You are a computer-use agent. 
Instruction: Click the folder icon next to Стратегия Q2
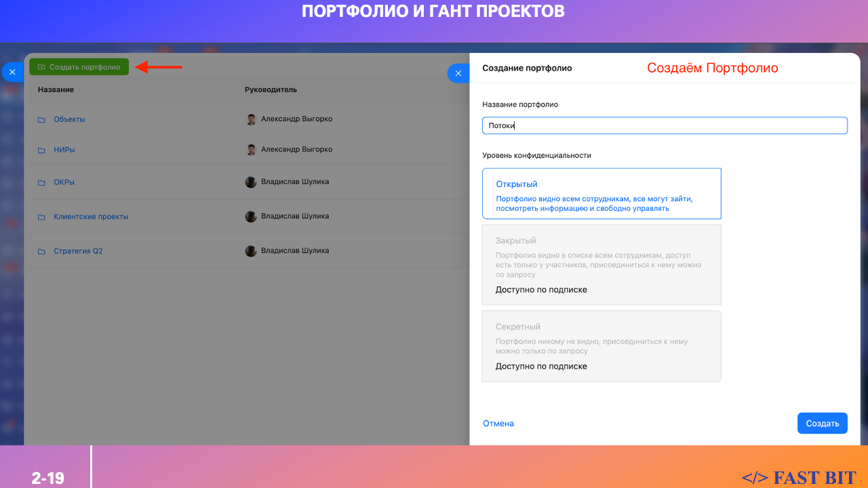[41, 251]
